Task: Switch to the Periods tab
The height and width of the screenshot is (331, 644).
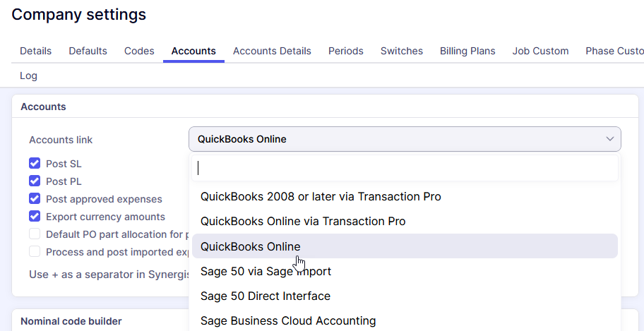Action: click(345, 51)
